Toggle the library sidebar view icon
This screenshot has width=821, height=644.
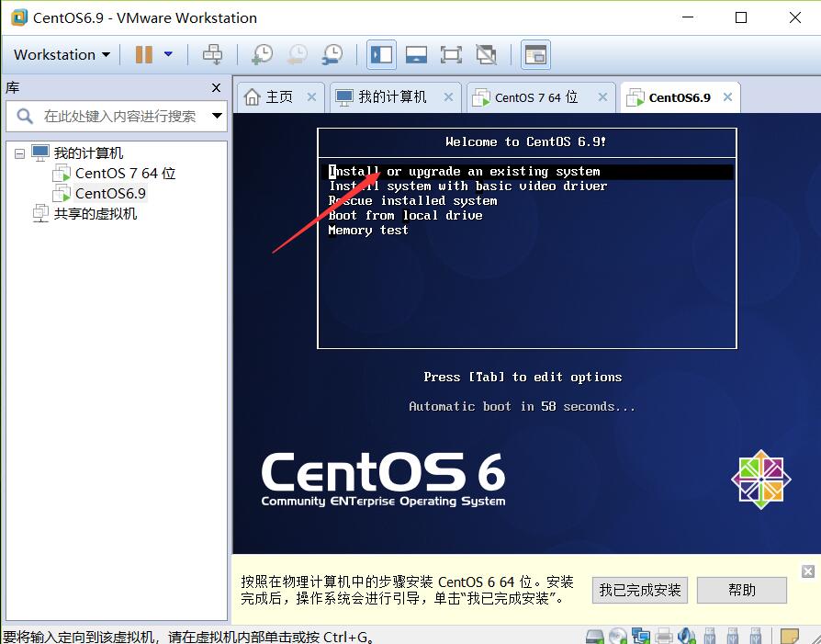coord(381,54)
